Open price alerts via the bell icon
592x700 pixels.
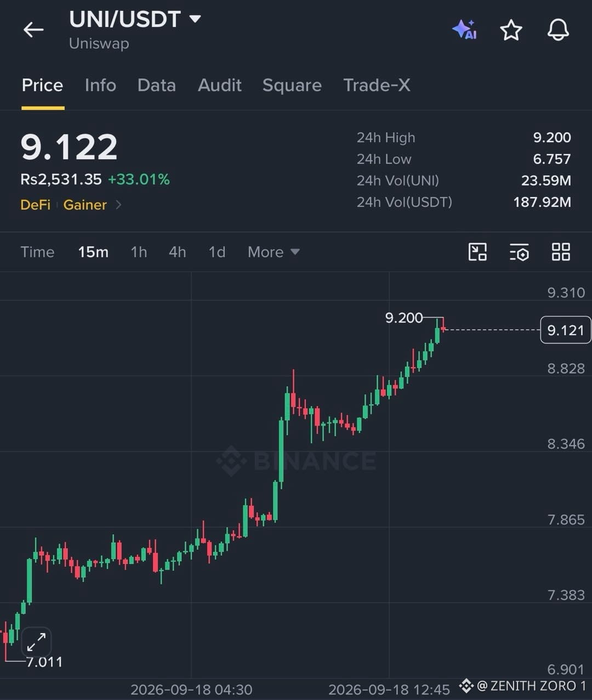pyautogui.click(x=558, y=30)
